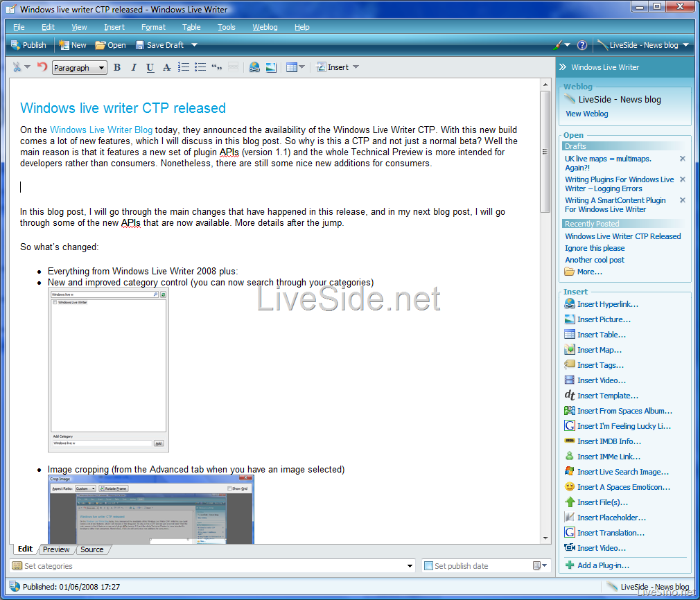Click the Publish toolbar button
Screen dimensions: 700x600
(28, 45)
